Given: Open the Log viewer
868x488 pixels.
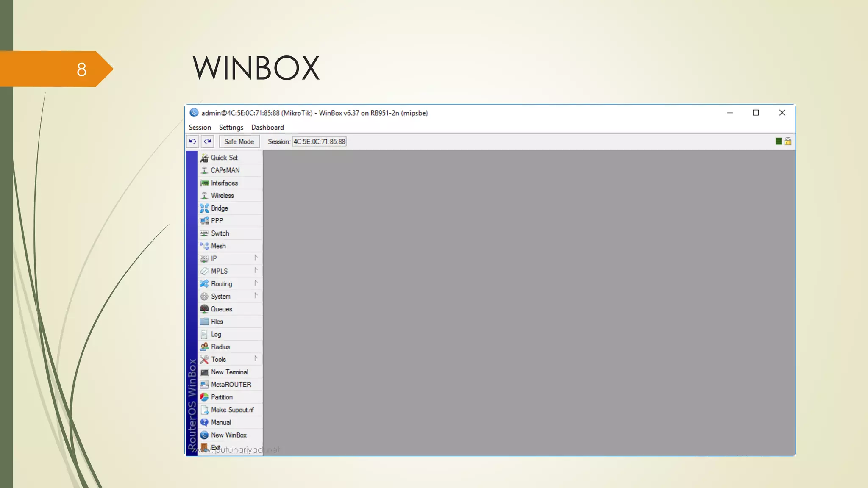Looking at the screenshot, I should (x=230, y=334).
